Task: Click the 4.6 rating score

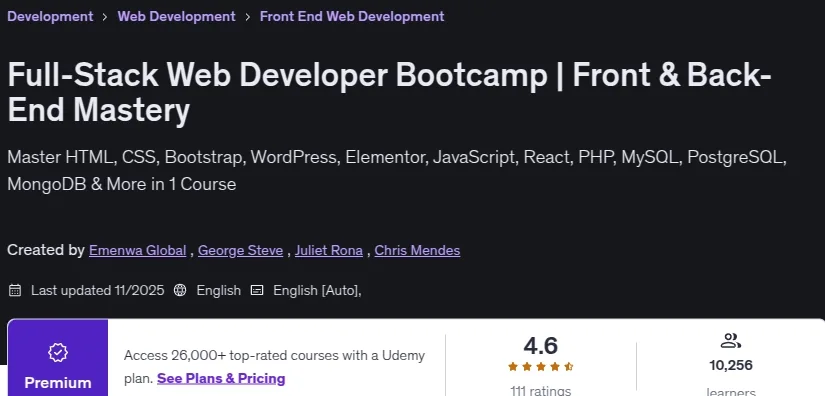Action: (x=540, y=346)
